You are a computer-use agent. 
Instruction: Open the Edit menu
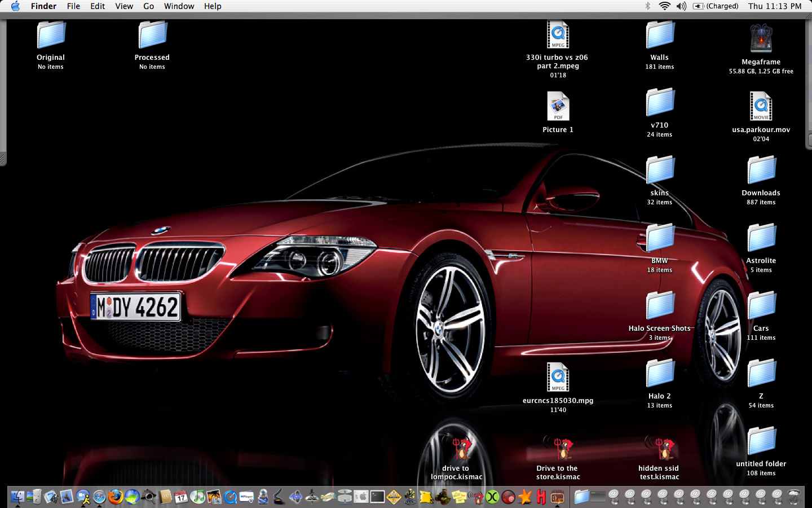(x=98, y=6)
